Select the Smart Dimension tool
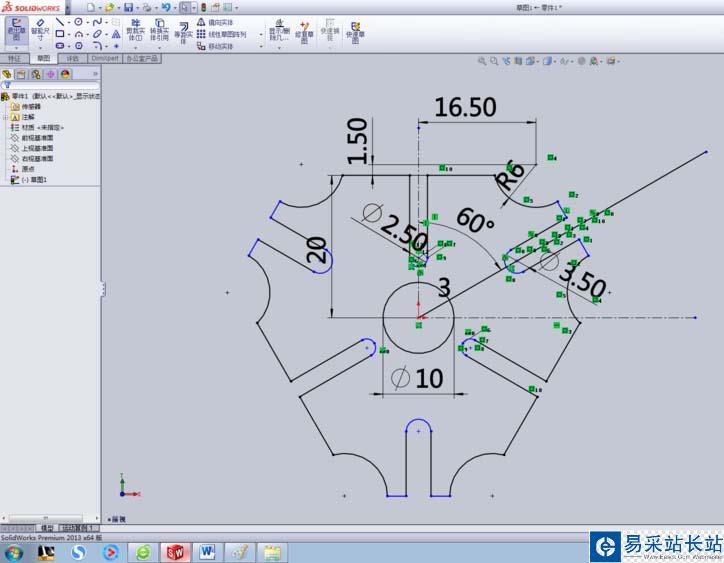The image size is (724, 563). [x=40, y=30]
